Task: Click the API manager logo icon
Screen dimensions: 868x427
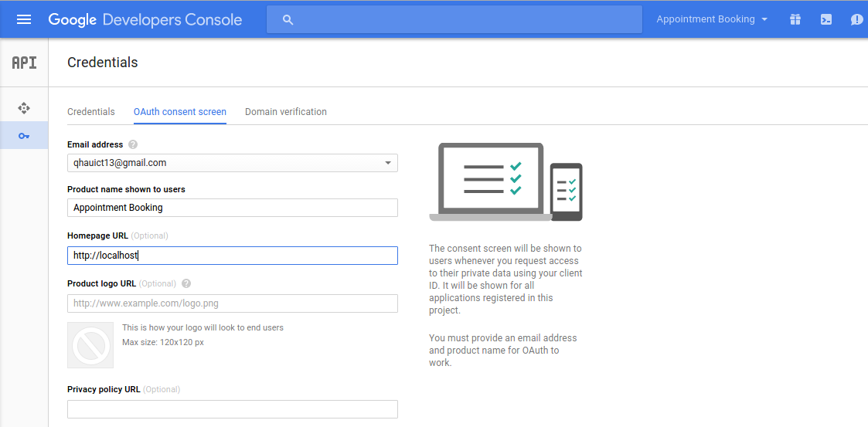Action: click(x=24, y=63)
